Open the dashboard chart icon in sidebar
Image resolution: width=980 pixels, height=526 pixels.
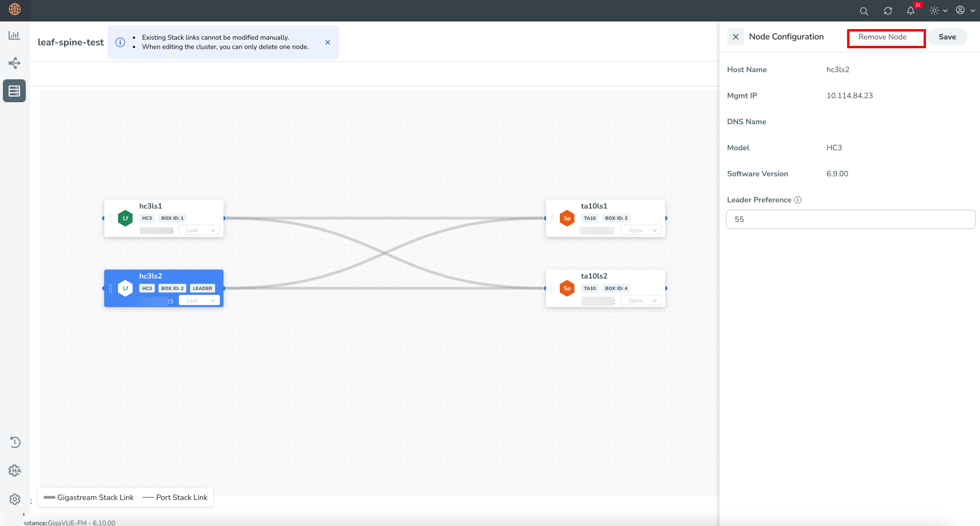(x=14, y=35)
